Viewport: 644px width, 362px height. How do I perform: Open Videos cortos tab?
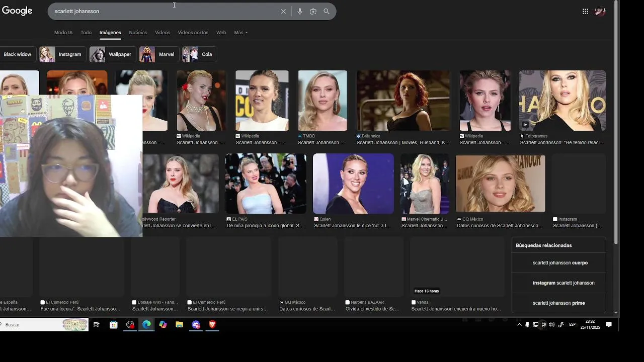coord(193,33)
